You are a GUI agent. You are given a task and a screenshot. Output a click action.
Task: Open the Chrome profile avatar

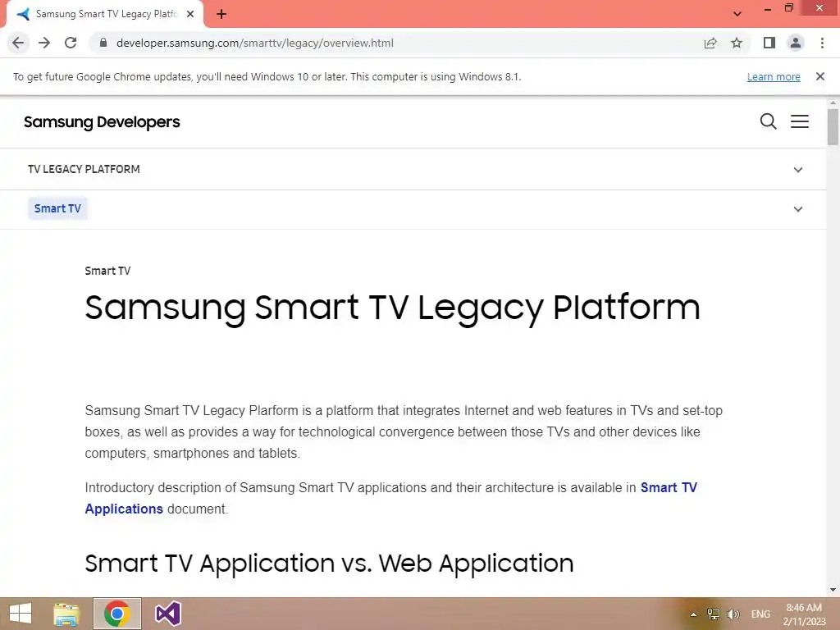(796, 43)
